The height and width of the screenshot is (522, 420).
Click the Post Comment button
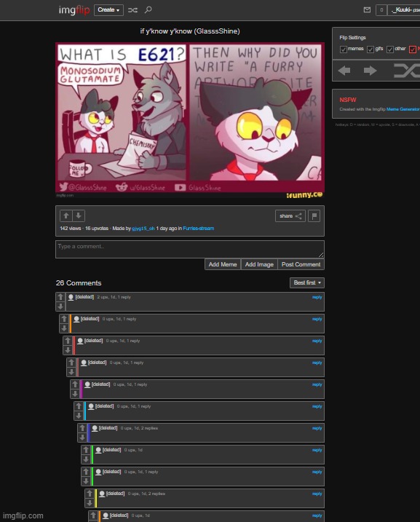click(301, 264)
